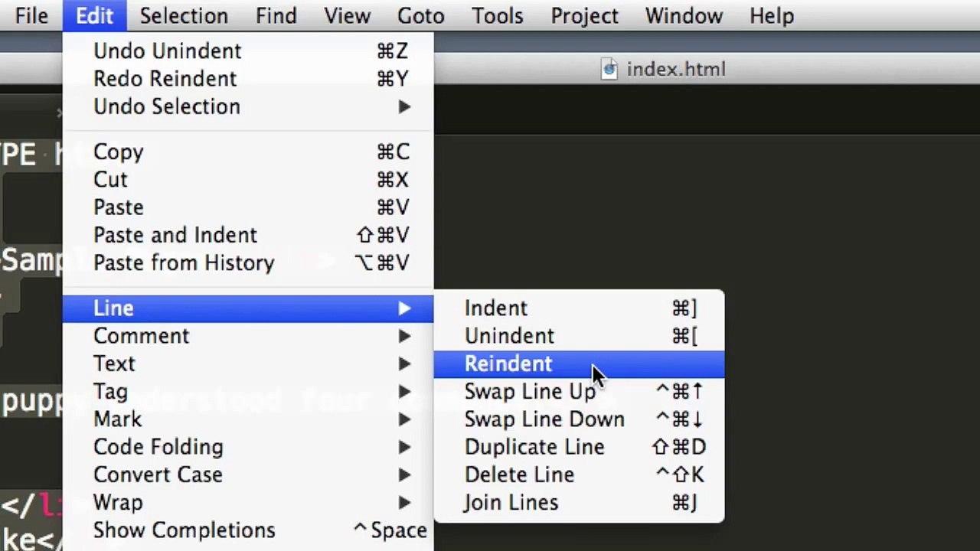Select Join Lines entry
The image size is (980, 551).
pos(579,503)
